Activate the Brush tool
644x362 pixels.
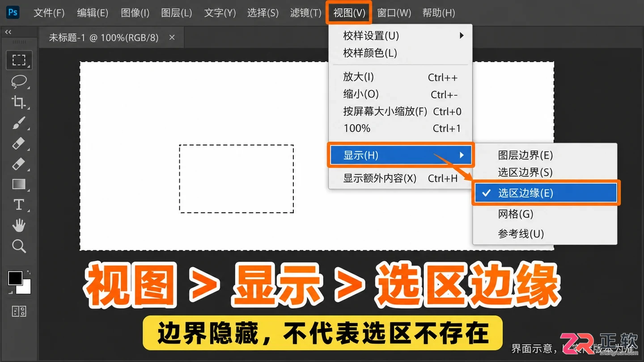tap(19, 123)
